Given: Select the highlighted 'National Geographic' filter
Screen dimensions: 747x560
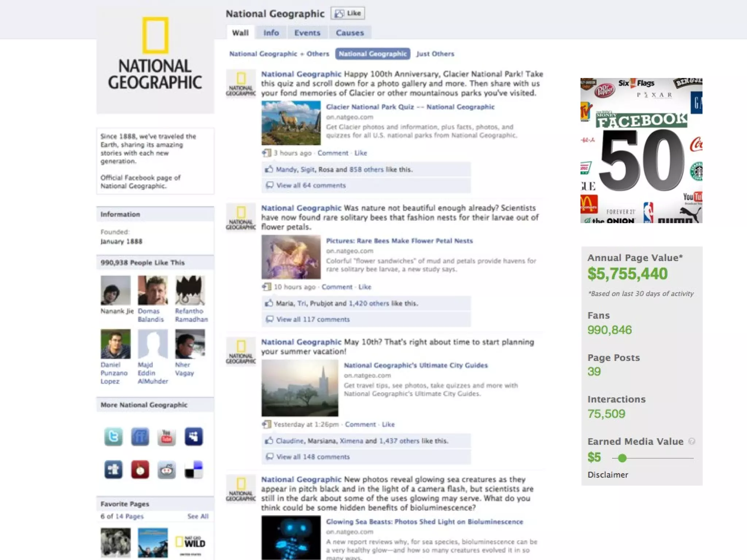Looking at the screenshot, I should click(372, 54).
